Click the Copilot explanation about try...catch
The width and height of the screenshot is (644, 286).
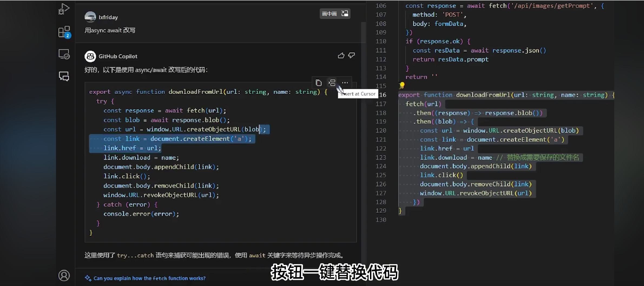pyautogui.click(x=214, y=255)
